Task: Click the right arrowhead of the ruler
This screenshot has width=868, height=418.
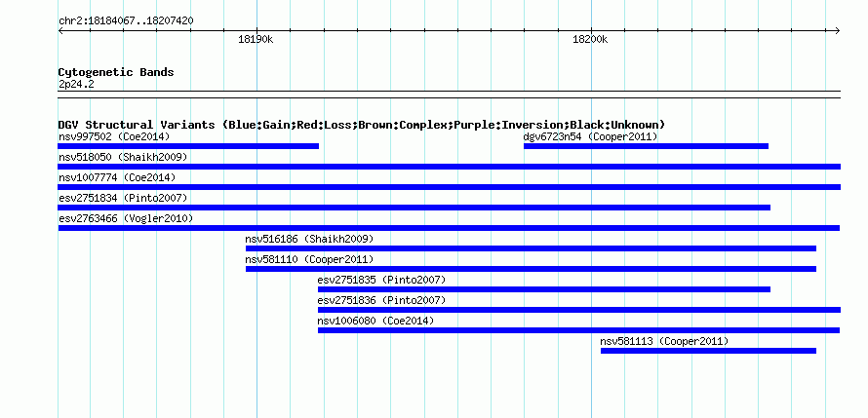Action: pyautogui.click(x=838, y=30)
